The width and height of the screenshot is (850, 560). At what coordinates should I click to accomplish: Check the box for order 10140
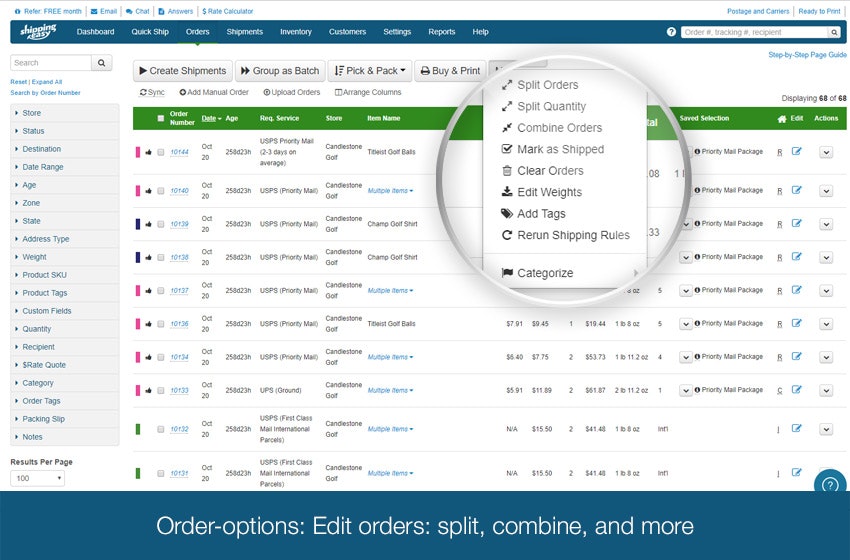[x=160, y=191]
